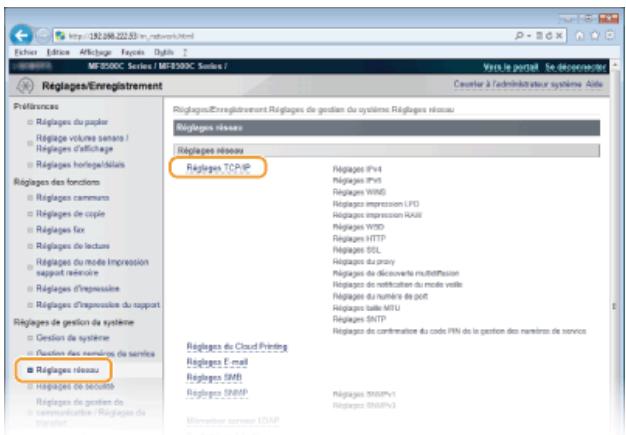Open Réglages d'impression du rapport
Viewport: 626px width, 435px height.
tap(98, 305)
